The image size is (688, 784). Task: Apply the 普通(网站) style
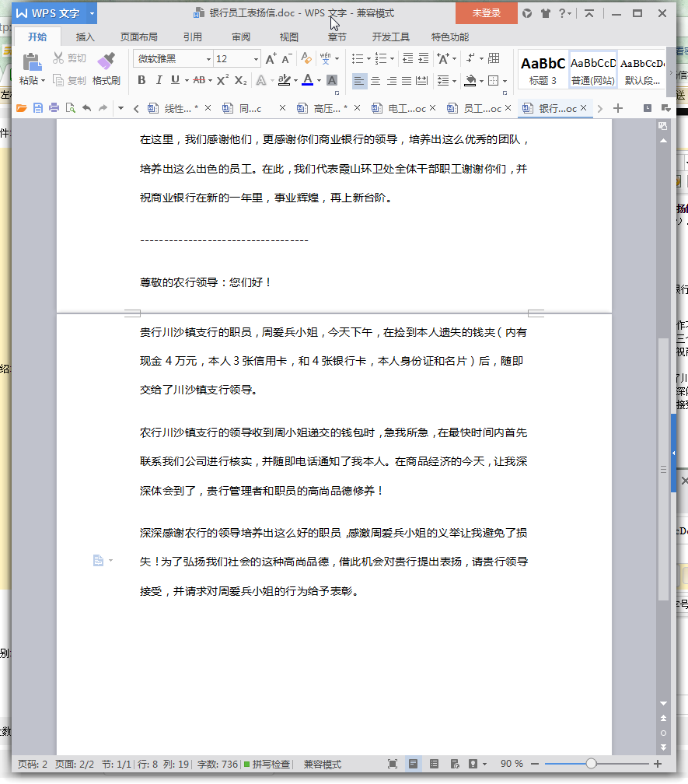pos(593,70)
